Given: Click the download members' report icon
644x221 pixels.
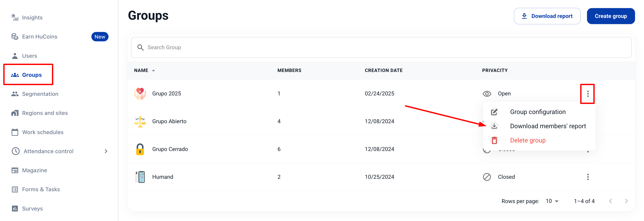Looking at the screenshot, I should [x=494, y=126].
